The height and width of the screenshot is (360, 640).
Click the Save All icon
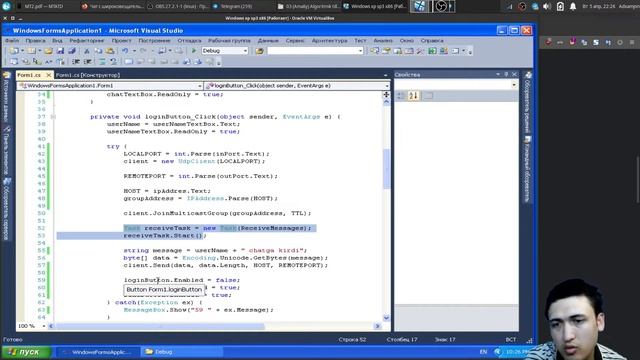(72, 51)
